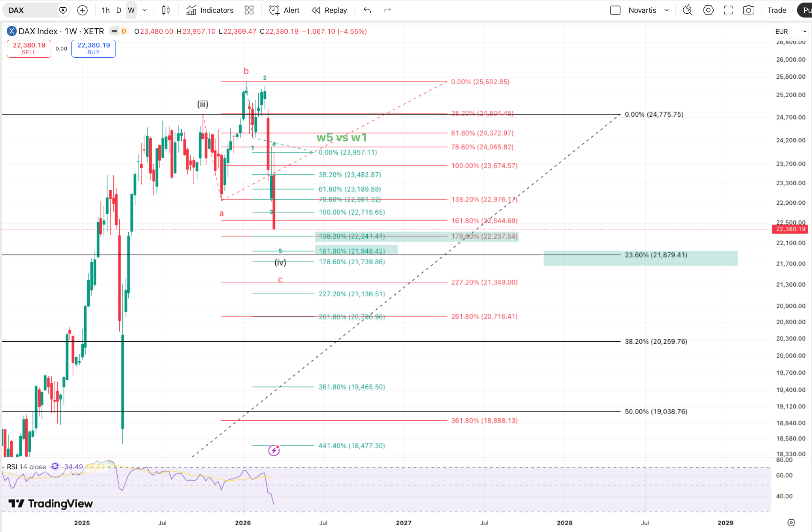Toggle the layout checkbox beside Novartis
This screenshot has width=812, height=532.
coord(615,10)
